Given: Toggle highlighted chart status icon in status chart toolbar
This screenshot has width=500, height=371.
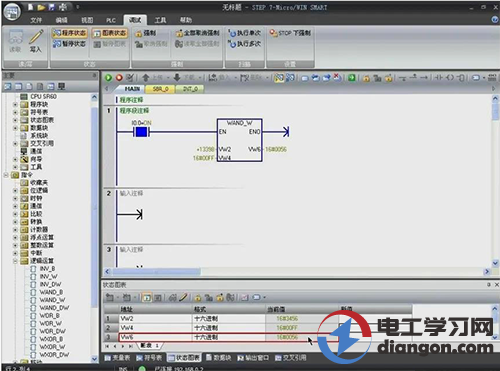Looking at the screenshot, I should tap(147, 297).
